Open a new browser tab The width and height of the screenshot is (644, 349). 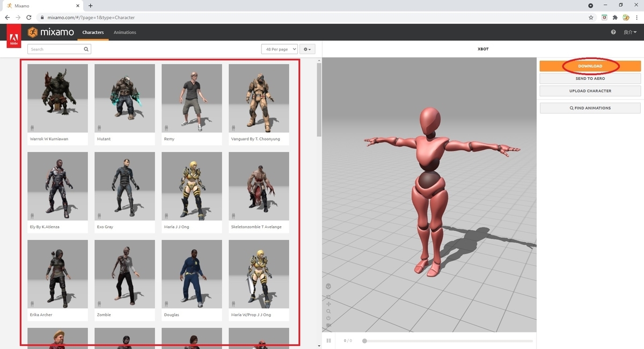(x=90, y=5)
